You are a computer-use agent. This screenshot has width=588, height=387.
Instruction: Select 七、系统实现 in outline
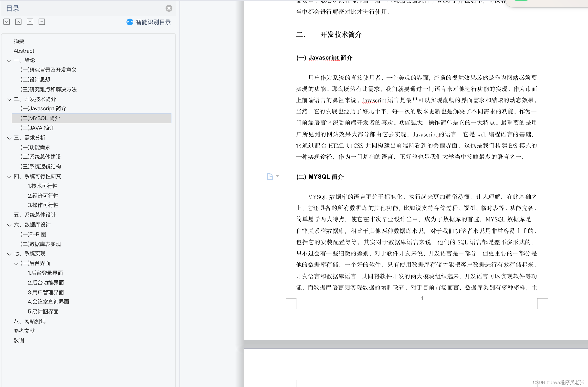tap(29, 254)
